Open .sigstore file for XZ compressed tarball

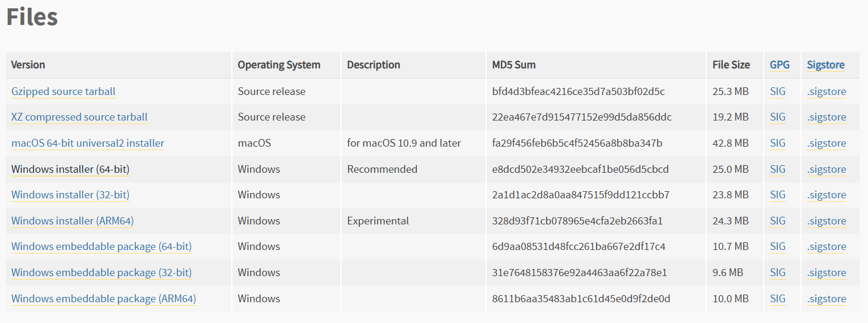pos(826,117)
